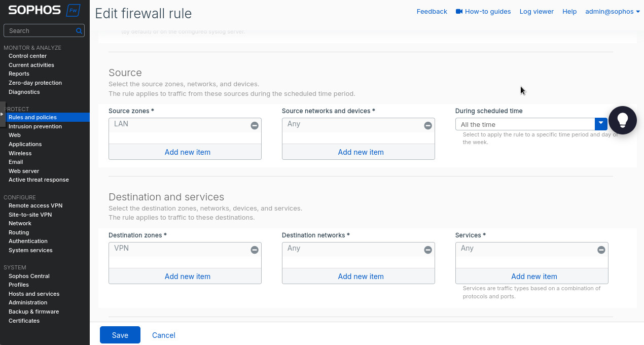
Task: Remove VPN from Destination zones
Action: (x=255, y=250)
